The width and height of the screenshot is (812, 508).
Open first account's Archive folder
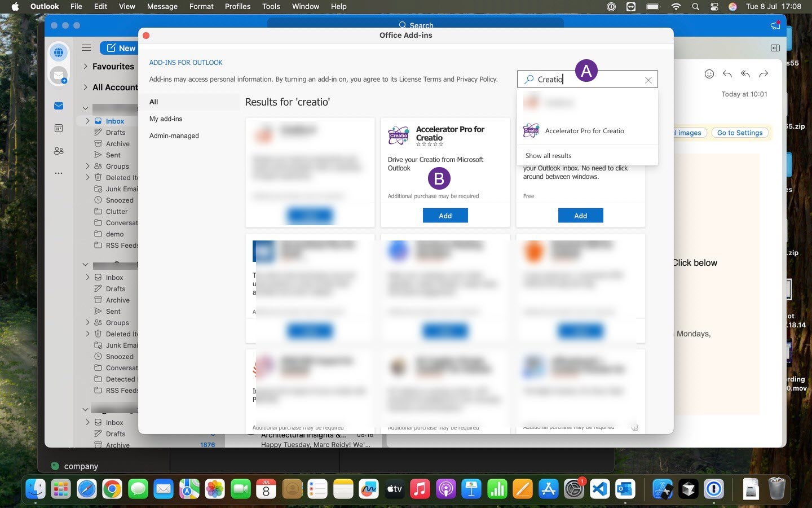117,143
